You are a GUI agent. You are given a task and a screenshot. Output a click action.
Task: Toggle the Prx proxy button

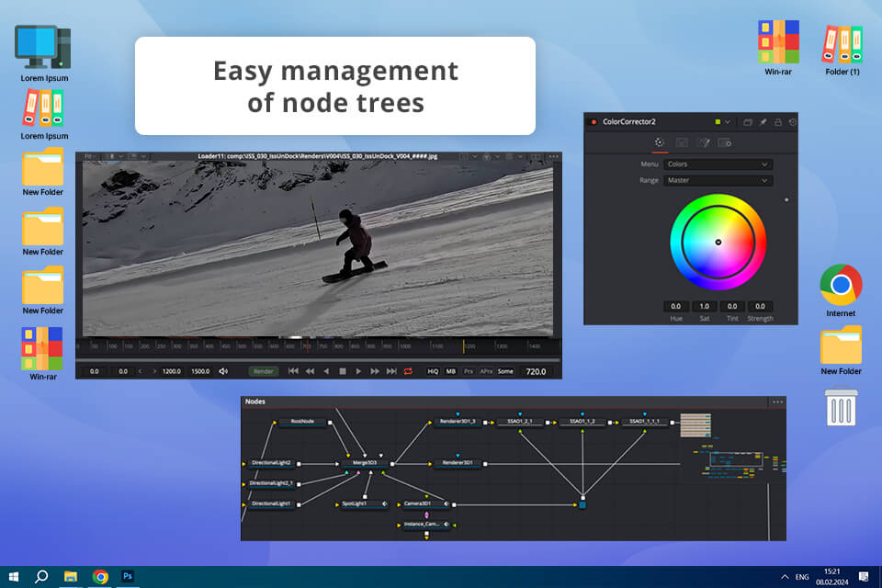point(468,371)
